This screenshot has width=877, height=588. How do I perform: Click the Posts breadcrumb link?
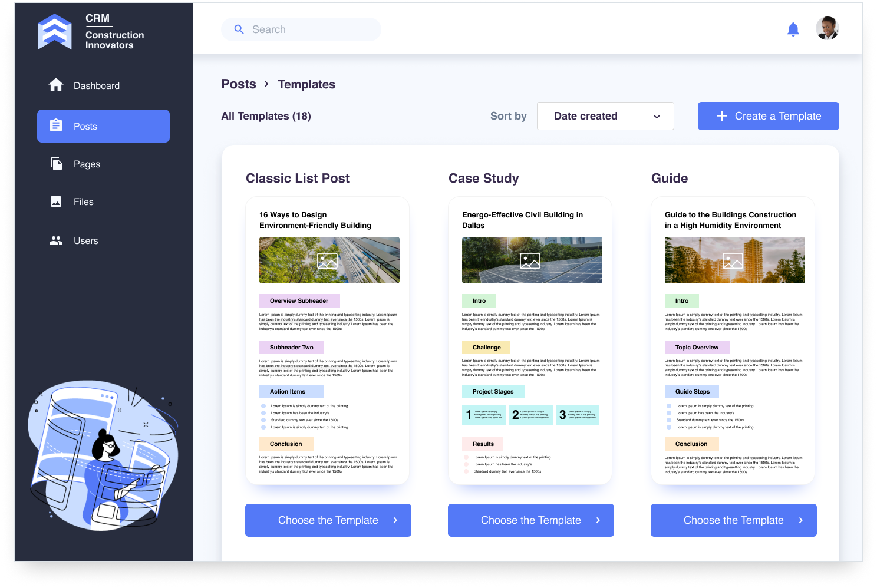point(239,84)
